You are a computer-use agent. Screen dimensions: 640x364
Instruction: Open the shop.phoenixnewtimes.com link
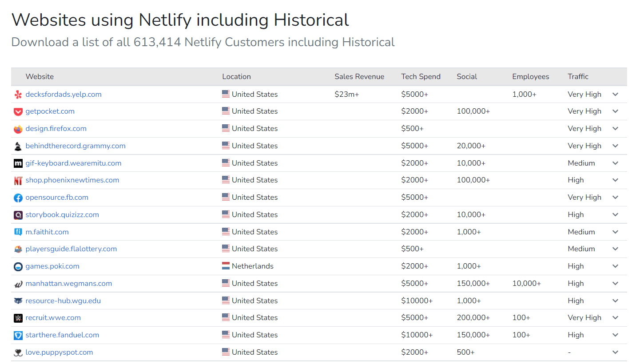coord(72,180)
